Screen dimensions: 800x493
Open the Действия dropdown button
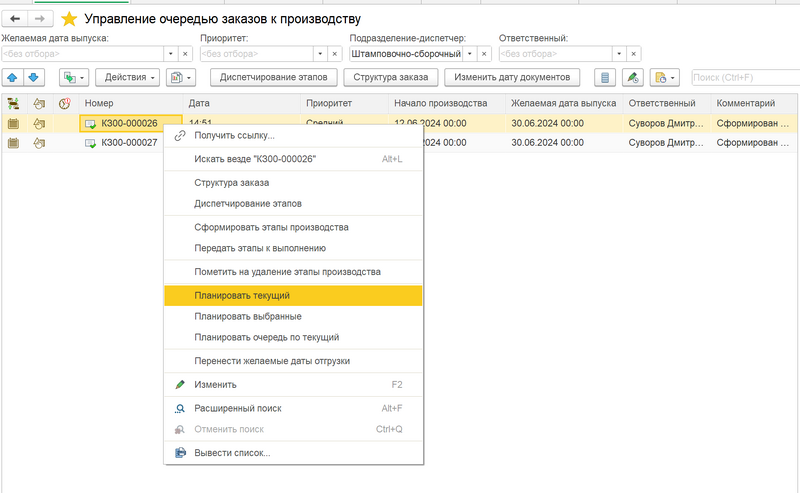(x=128, y=78)
